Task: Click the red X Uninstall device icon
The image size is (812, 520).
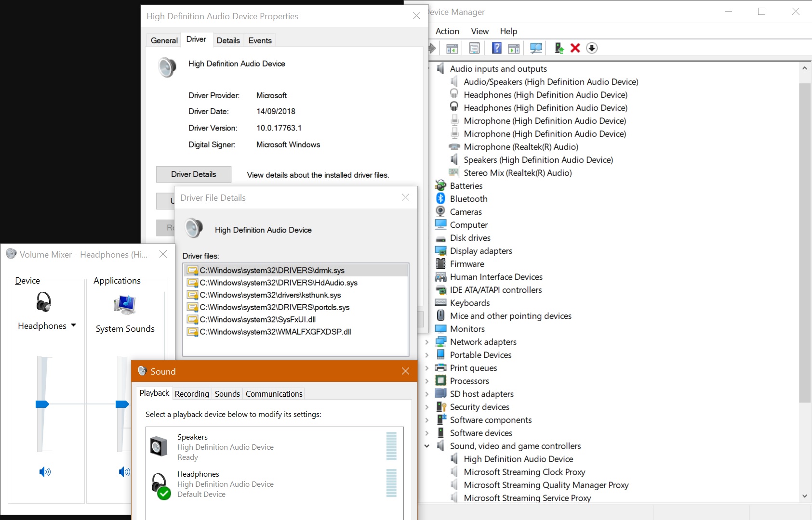Action: [575, 48]
